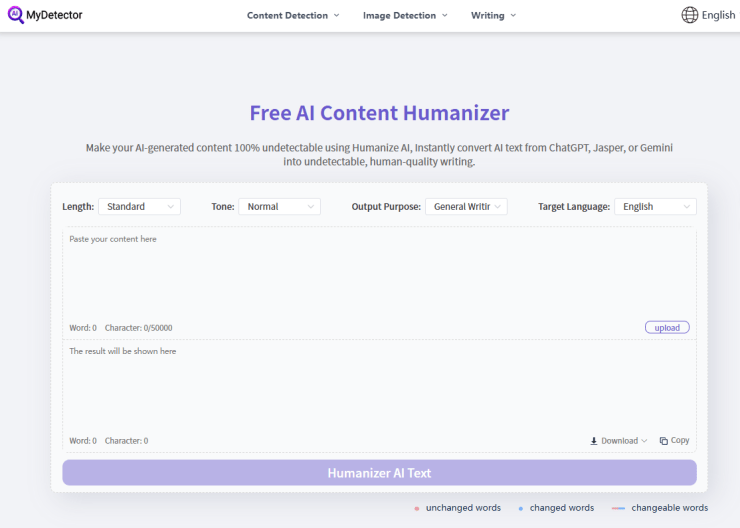Click the changed words blue legend dot
Screen dimensions: 740x528
[x=521, y=509]
